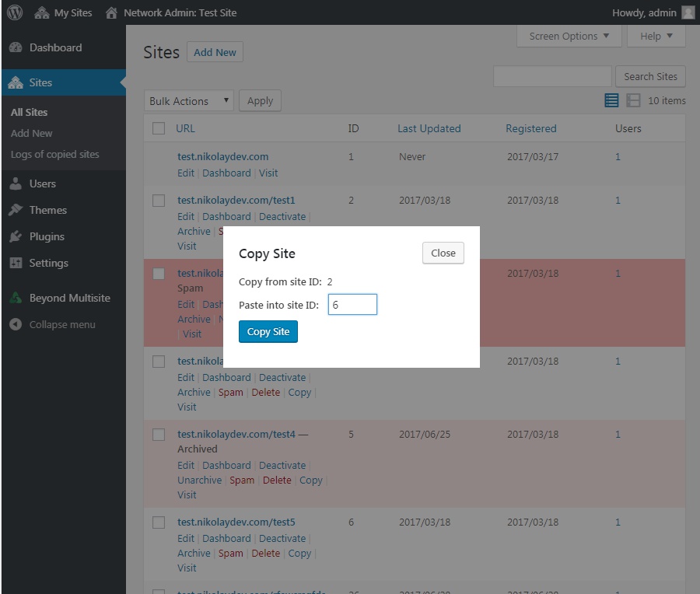The width and height of the screenshot is (700, 594).
Task: Open network Settings via gear icon
Action: click(x=17, y=263)
